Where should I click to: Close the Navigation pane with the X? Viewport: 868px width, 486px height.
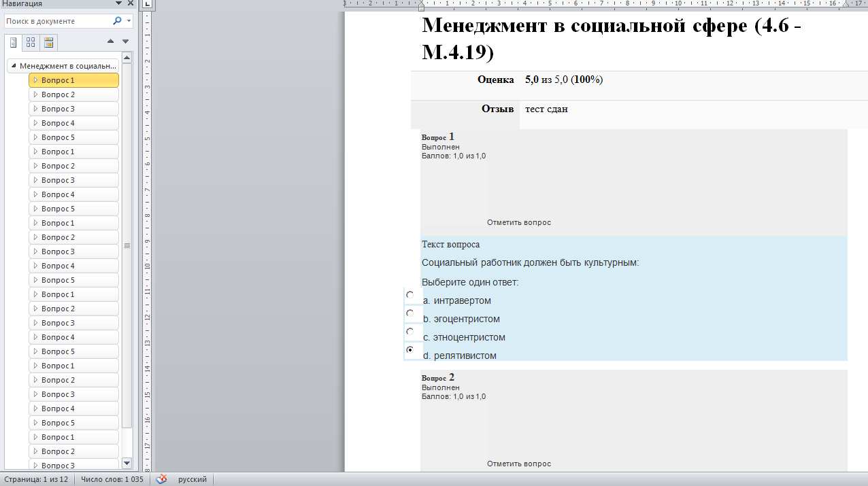point(131,3)
